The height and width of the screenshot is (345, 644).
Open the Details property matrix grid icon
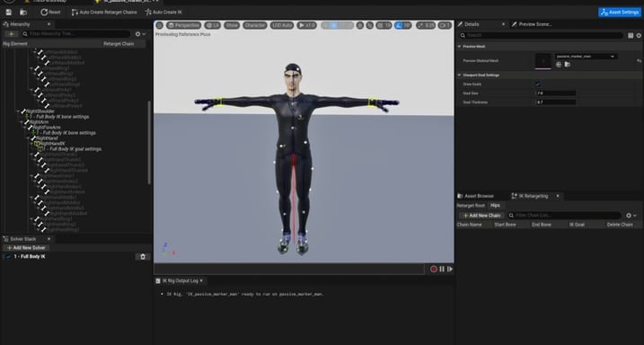[x=631, y=36]
